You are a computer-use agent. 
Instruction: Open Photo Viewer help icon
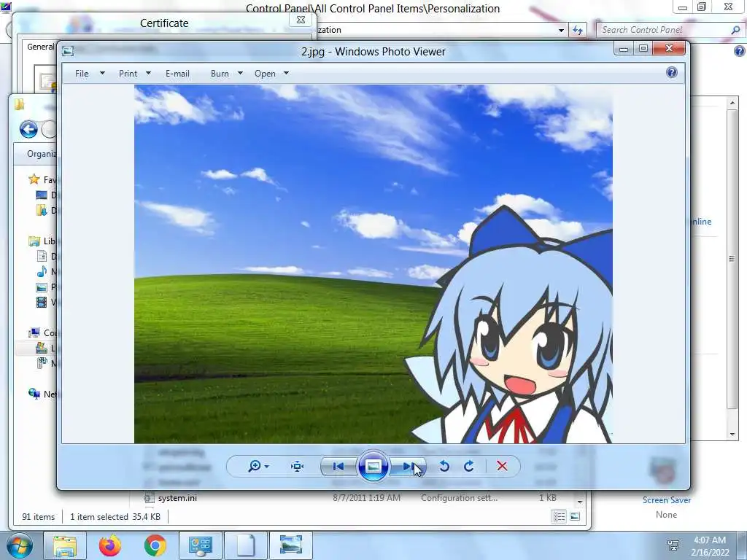(x=672, y=72)
